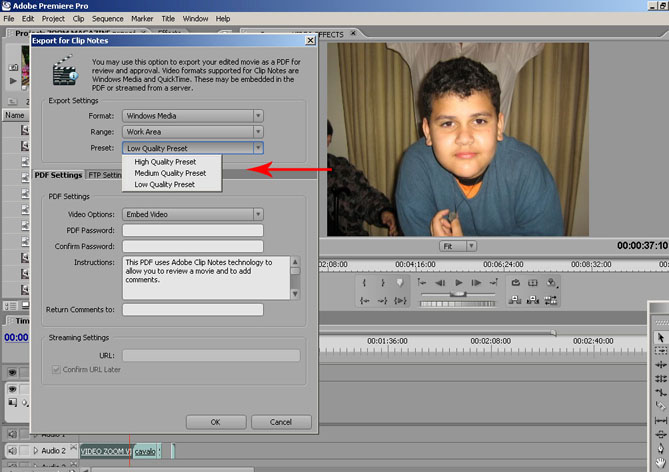Select the Track Select tool
Viewport: 669px width, 472px height.
click(660, 352)
